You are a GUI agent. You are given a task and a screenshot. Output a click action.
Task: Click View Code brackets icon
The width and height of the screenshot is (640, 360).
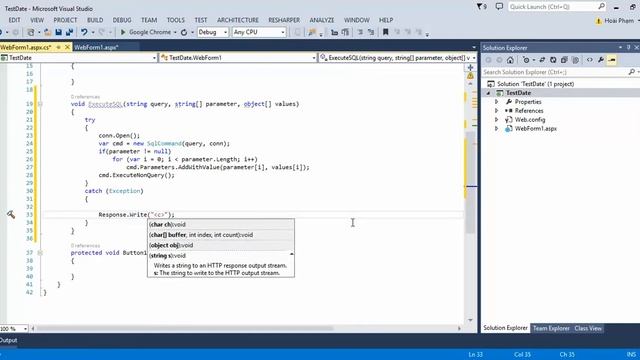[590, 60]
